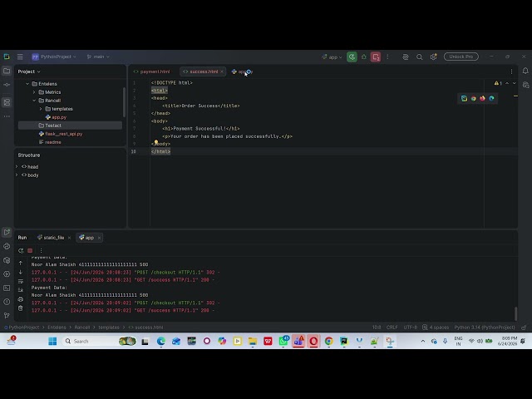The width and height of the screenshot is (532, 399).
Task: Click CRLF line separator in status bar
Action: tap(392, 328)
